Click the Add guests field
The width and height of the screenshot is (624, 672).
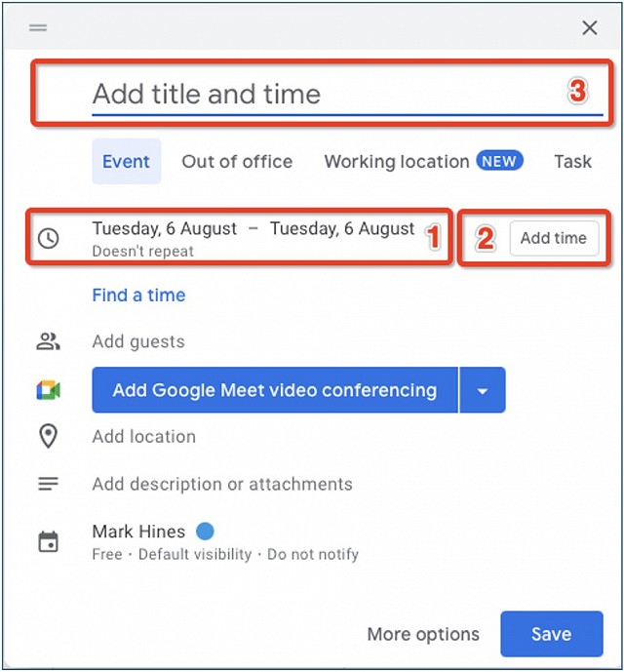(138, 341)
